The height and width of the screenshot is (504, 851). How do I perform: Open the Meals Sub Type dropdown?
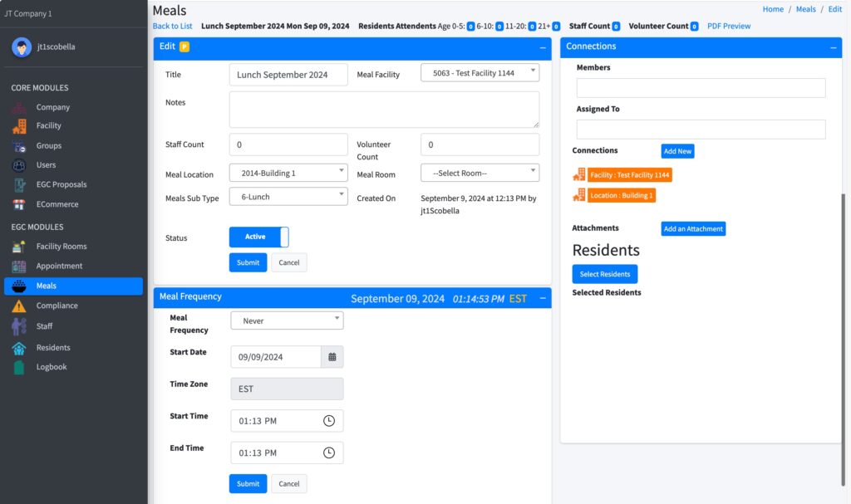coord(288,197)
